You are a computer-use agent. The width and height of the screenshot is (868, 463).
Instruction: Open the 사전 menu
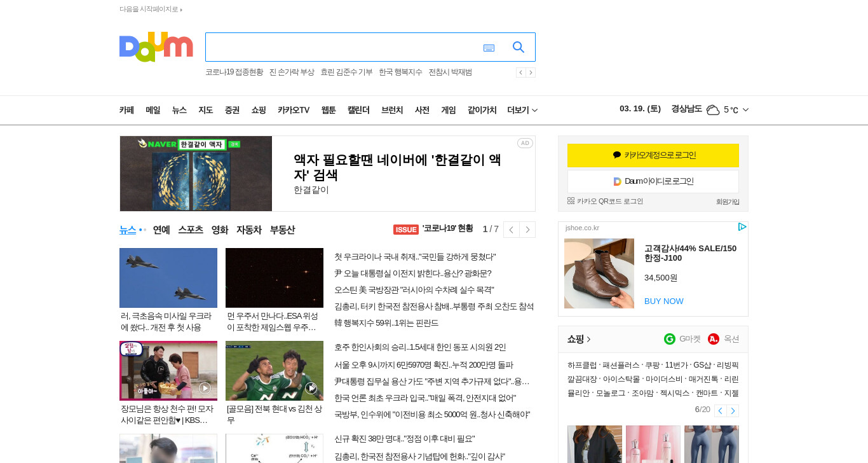(x=422, y=110)
